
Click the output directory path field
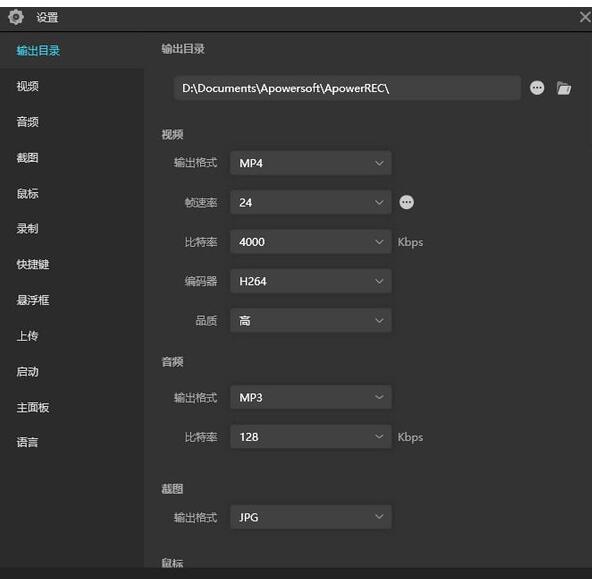coord(347,88)
